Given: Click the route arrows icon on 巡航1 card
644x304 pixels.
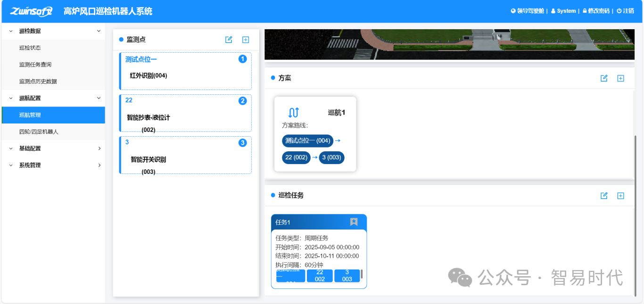Looking at the screenshot, I should [x=294, y=113].
